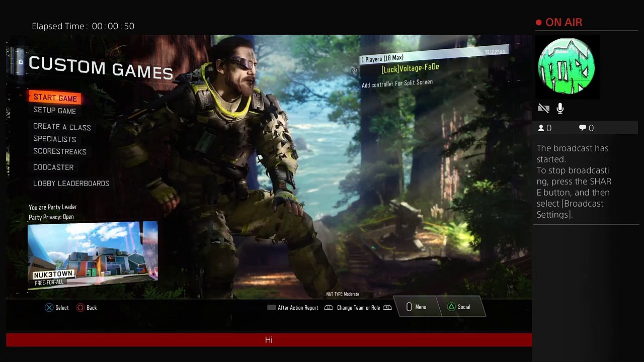This screenshot has height=362, width=644.
Task: Click Change Team or Role prompt
Action: pos(358,308)
